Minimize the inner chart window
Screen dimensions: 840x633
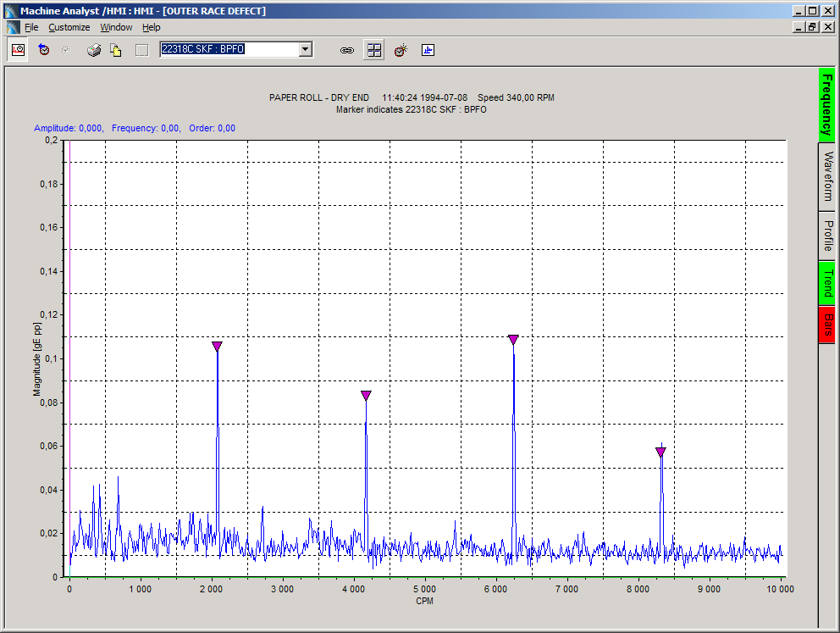[x=799, y=27]
